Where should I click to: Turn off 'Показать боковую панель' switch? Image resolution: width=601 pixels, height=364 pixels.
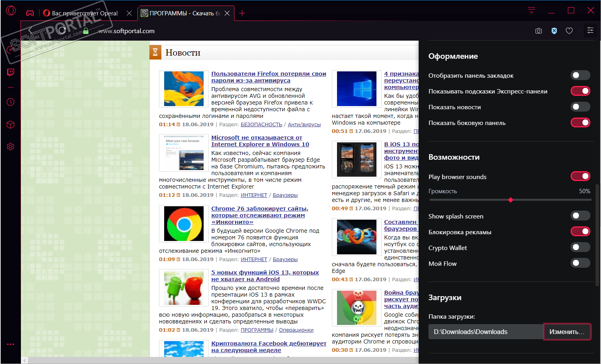pos(580,123)
